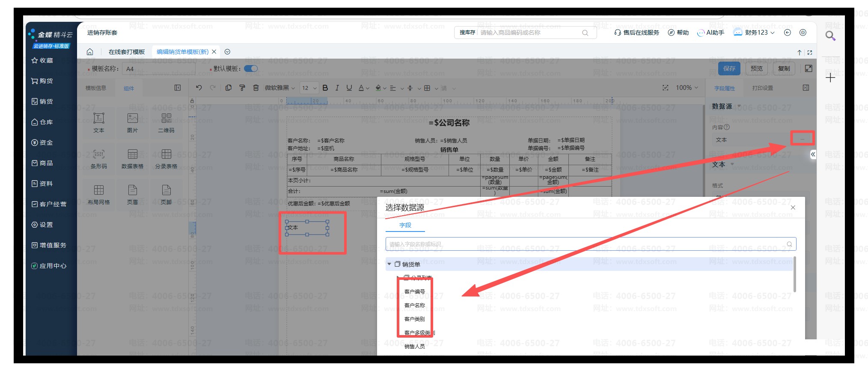The image size is (868, 371).
Task: Collapse the 销货单 tree node
Action: tap(389, 264)
